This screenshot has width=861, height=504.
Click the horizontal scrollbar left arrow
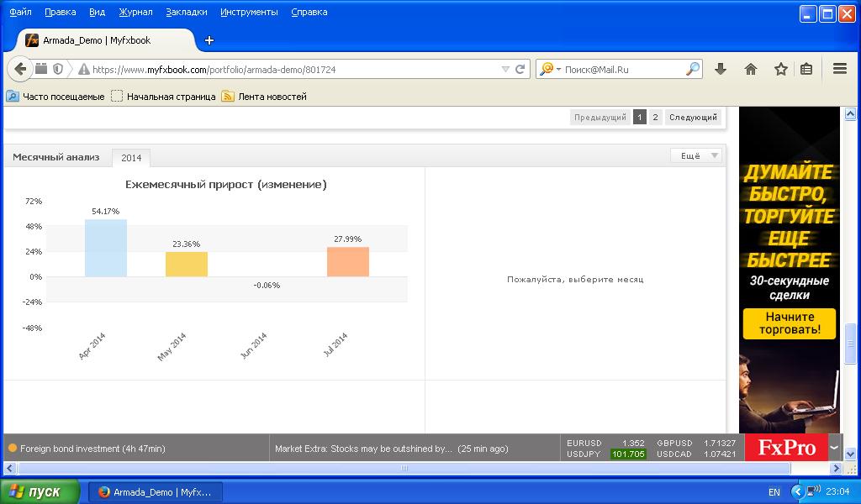coord(10,468)
